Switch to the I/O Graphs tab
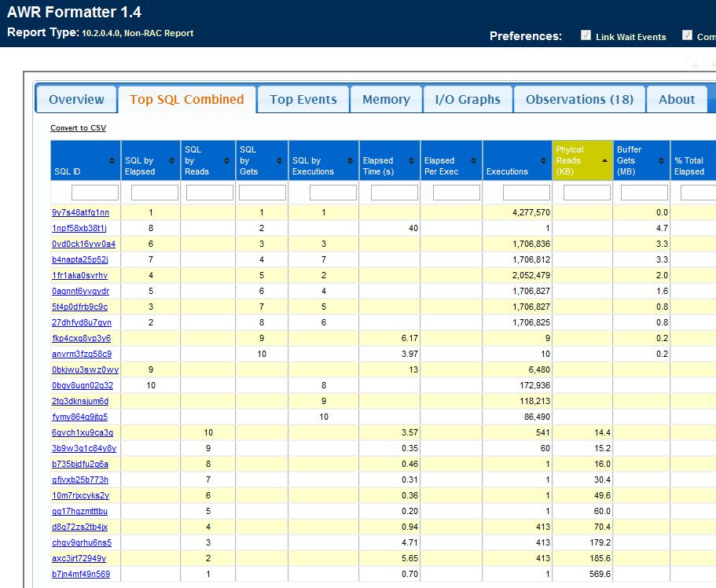Screen dimensions: 716x588 (468, 99)
